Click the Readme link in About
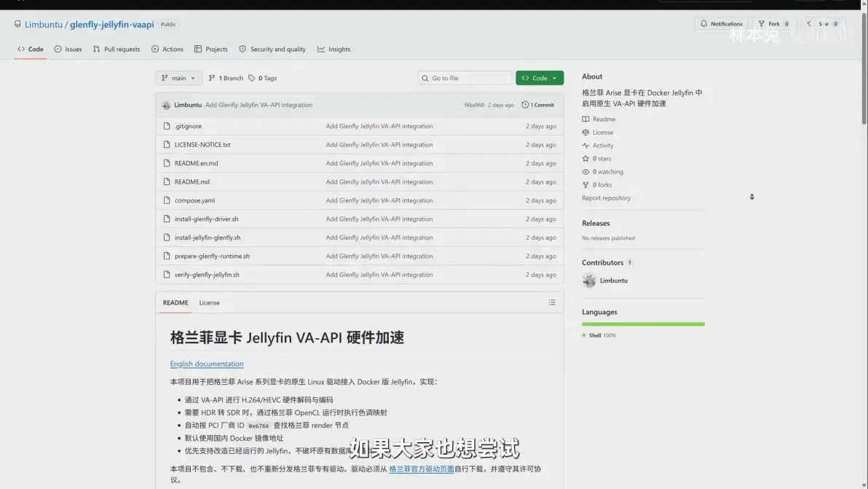 click(x=599, y=119)
